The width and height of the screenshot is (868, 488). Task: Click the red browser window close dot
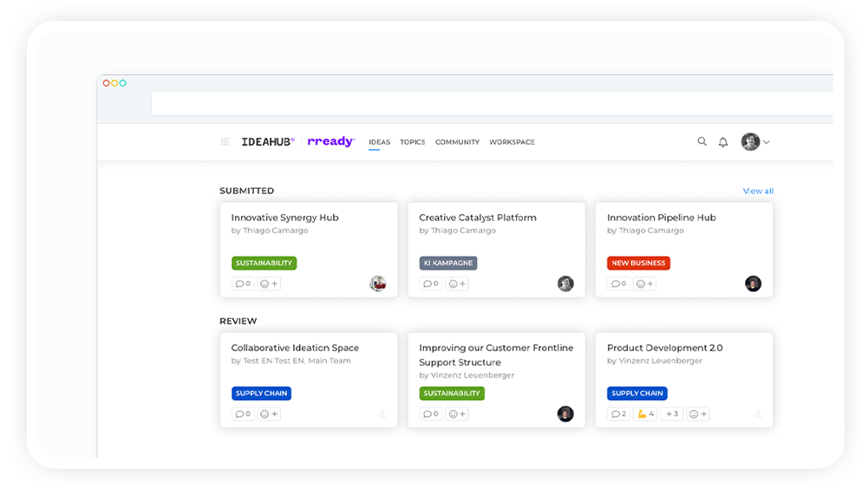point(107,83)
